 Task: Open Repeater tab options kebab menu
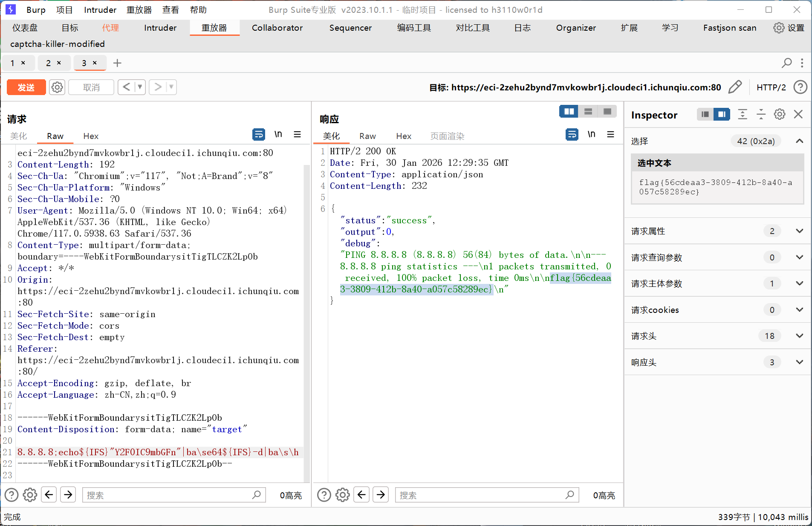[x=802, y=63]
